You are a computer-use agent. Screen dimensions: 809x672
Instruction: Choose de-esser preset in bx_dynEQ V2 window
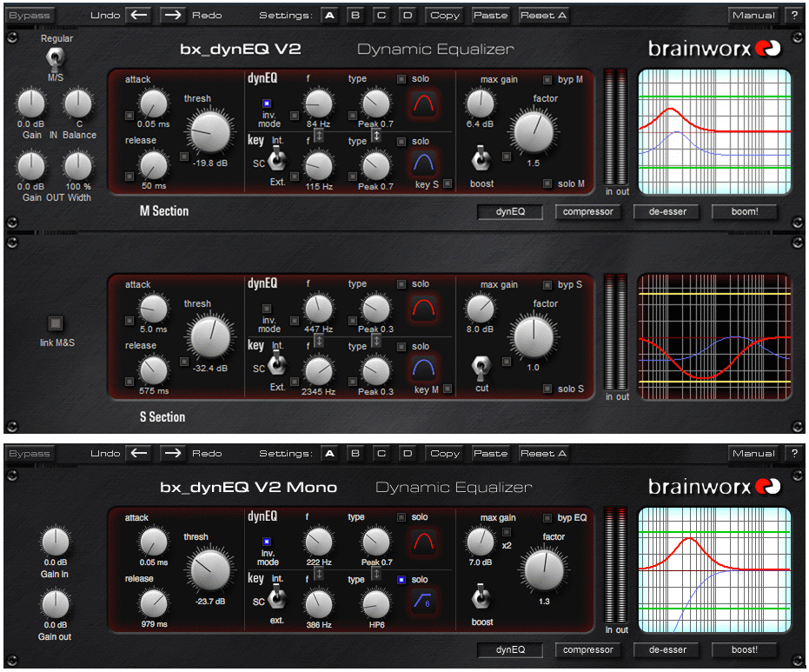667,211
